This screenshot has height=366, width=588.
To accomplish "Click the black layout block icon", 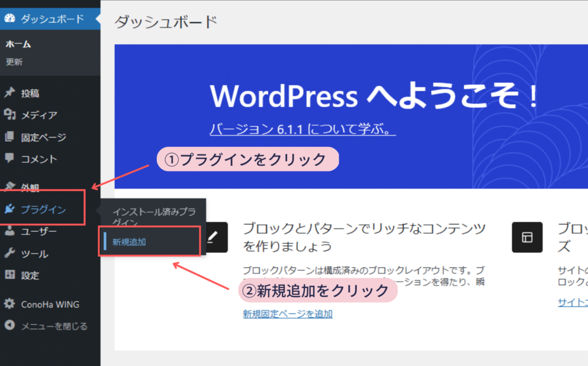I will [527, 237].
